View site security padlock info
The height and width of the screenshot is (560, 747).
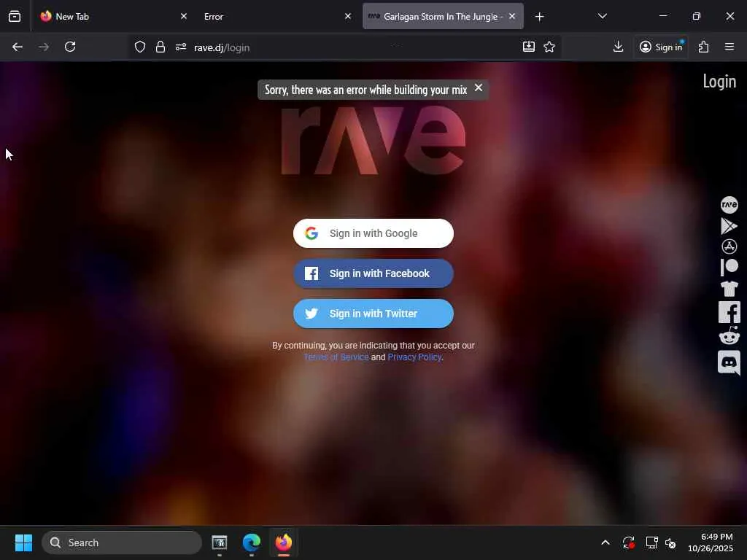[x=160, y=47]
